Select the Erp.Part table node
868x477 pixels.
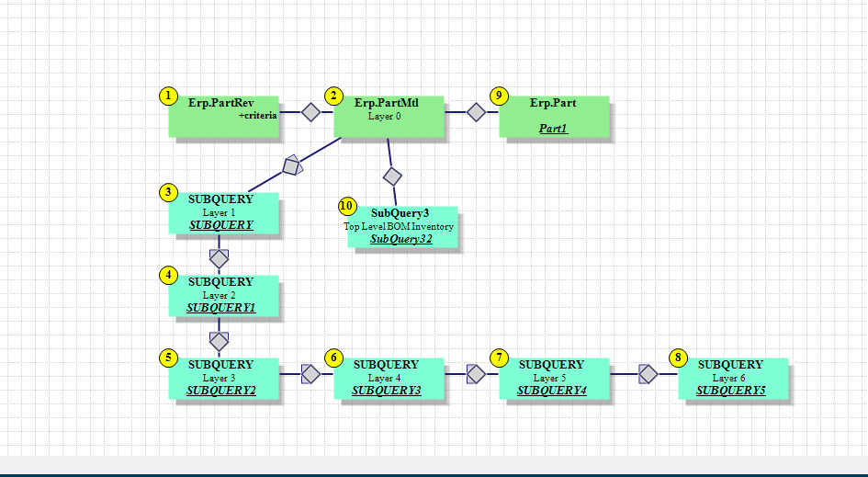[x=554, y=117]
